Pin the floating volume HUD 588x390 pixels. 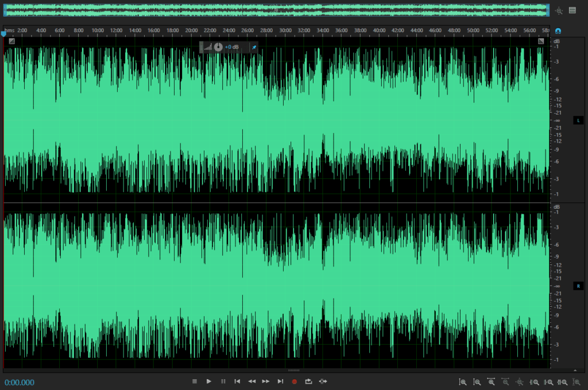click(254, 47)
